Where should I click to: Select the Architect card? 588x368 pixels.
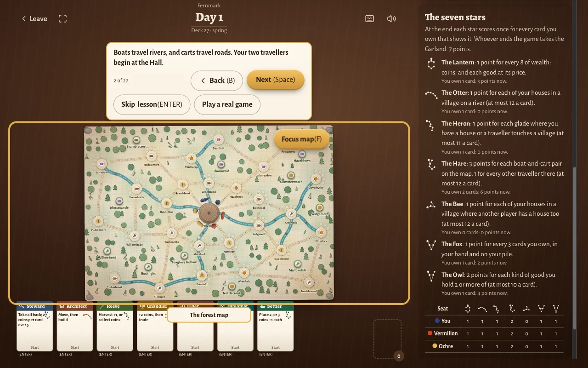75,326
